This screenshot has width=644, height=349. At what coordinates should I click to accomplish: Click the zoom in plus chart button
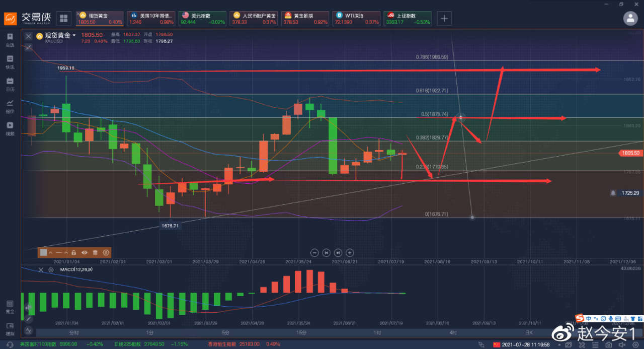[350, 253]
